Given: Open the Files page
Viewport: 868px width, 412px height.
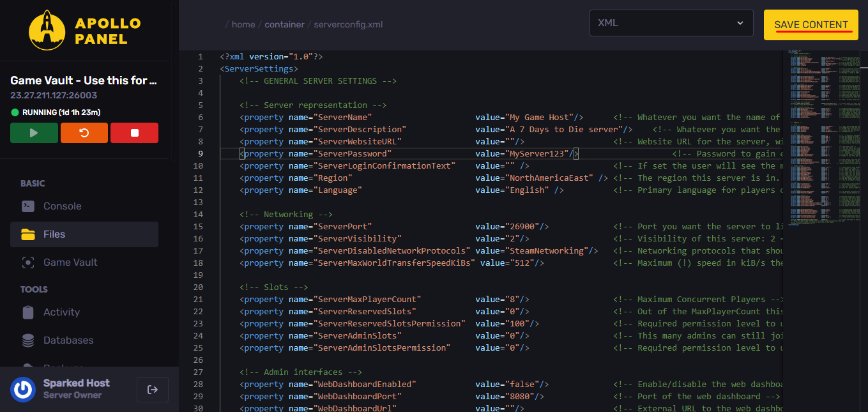Looking at the screenshot, I should (x=84, y=234).
